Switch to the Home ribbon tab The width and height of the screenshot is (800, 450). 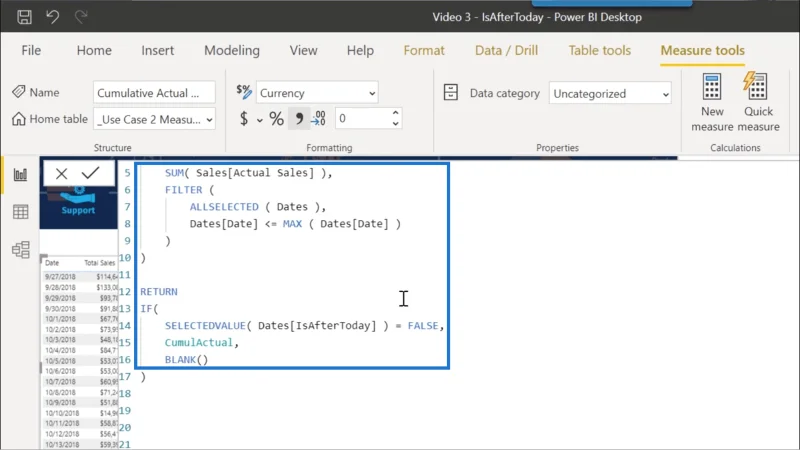pos(94,51)
